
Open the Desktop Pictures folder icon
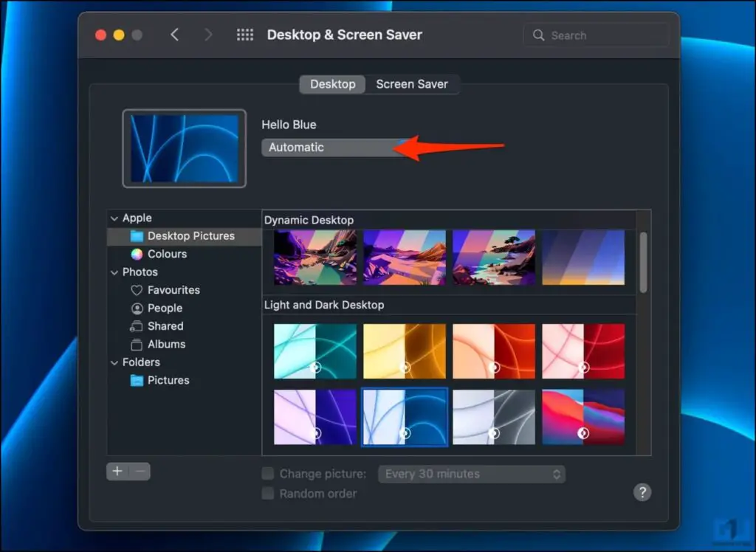pyautogui.click(x=137, y=236)
